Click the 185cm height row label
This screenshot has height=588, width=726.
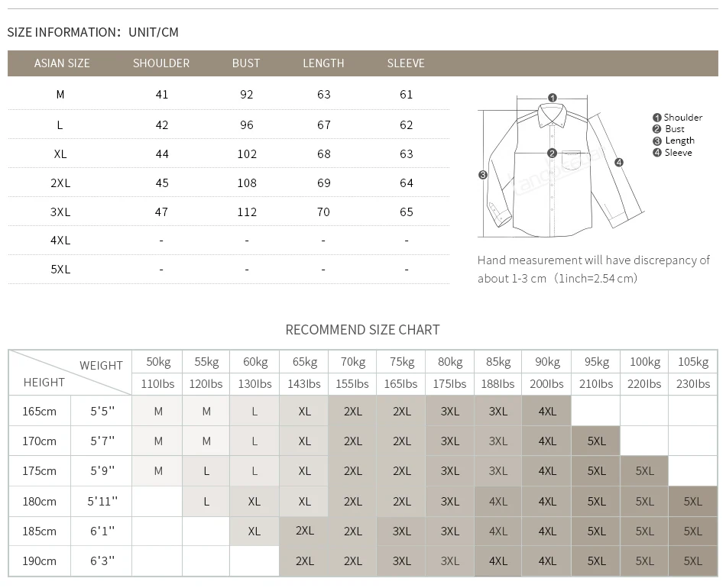click(39, 531)
